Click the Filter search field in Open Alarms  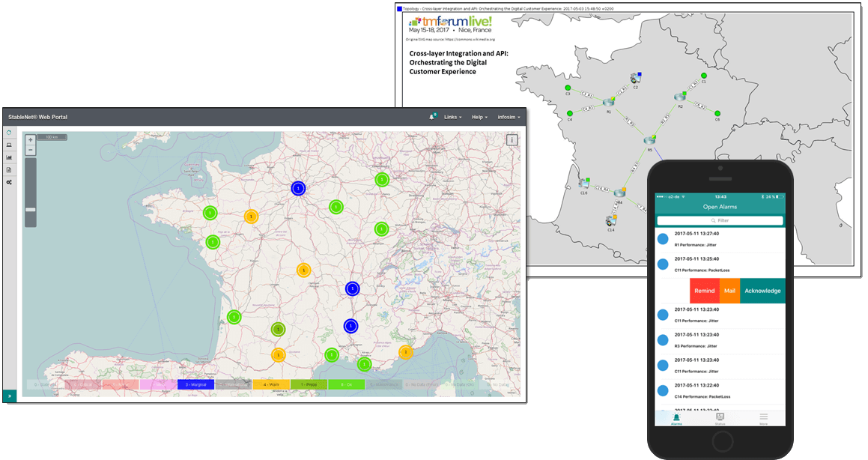tap(720, 220)
